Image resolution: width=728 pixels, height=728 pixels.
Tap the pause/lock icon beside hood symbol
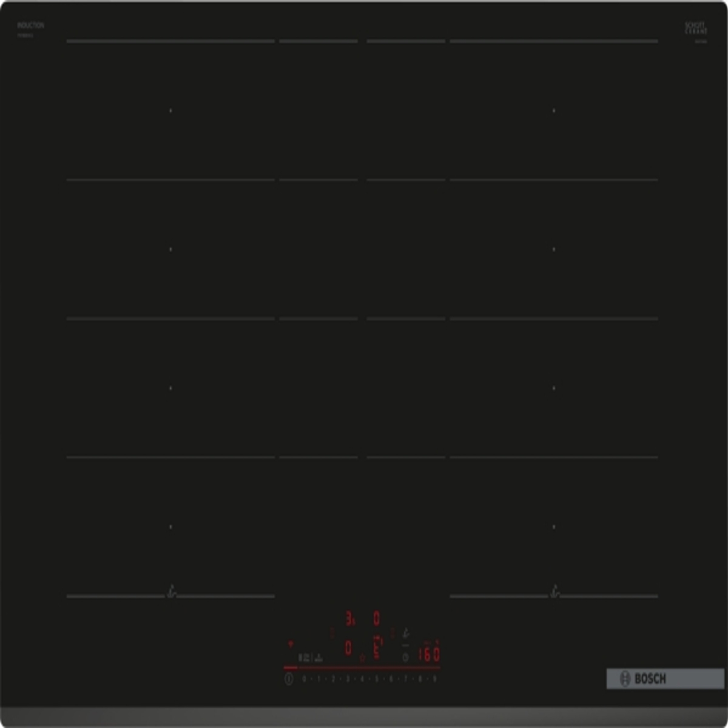303,657
